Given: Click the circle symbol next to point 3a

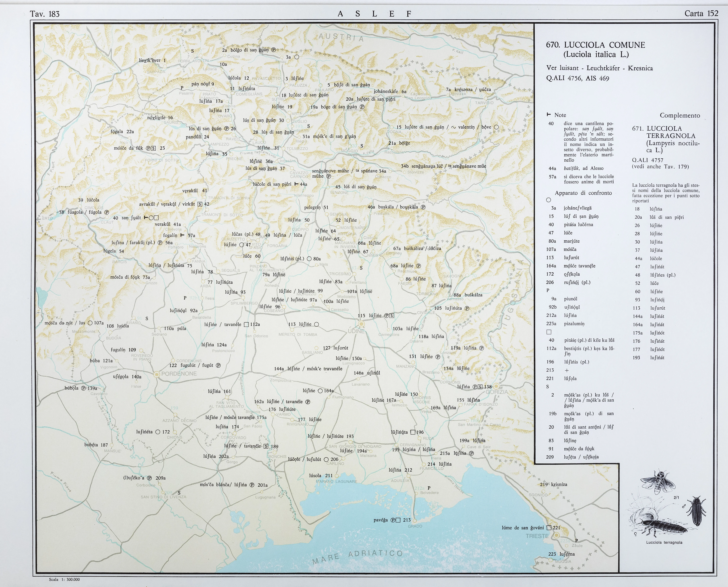Looking at the screenshot, I should pyautogui.click(x=297, y=57).
